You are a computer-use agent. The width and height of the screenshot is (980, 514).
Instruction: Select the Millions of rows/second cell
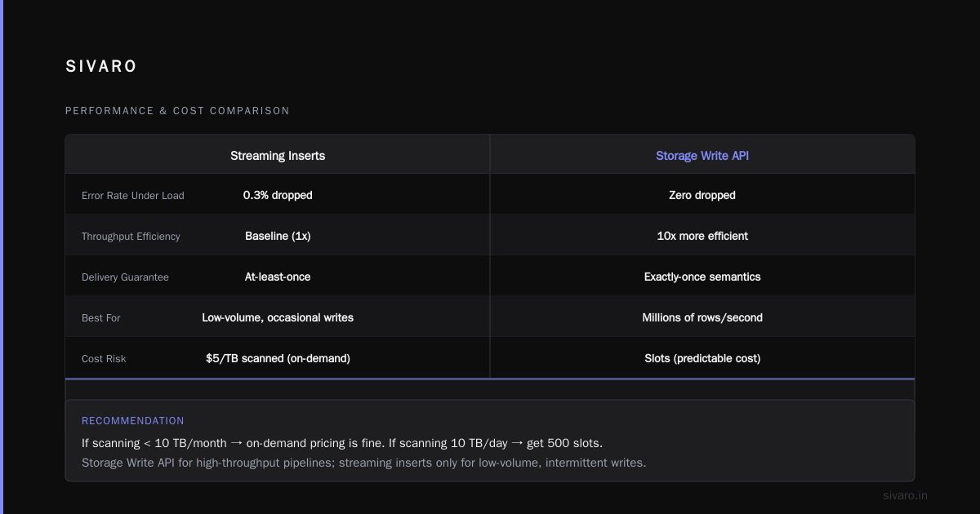702,317
